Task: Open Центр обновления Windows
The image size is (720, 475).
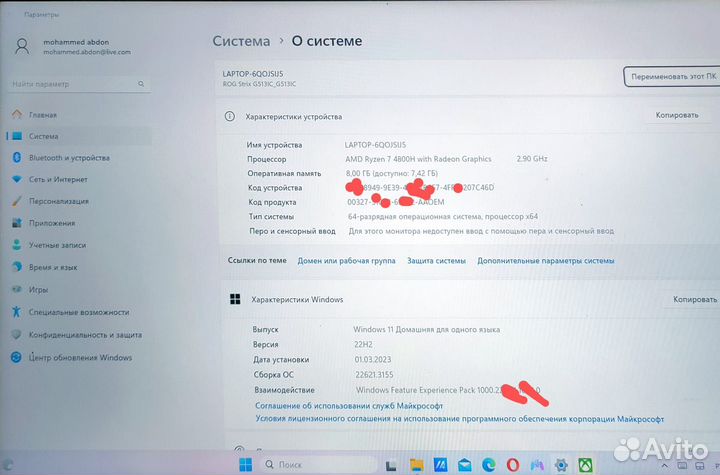Action: tap(78, 357)
